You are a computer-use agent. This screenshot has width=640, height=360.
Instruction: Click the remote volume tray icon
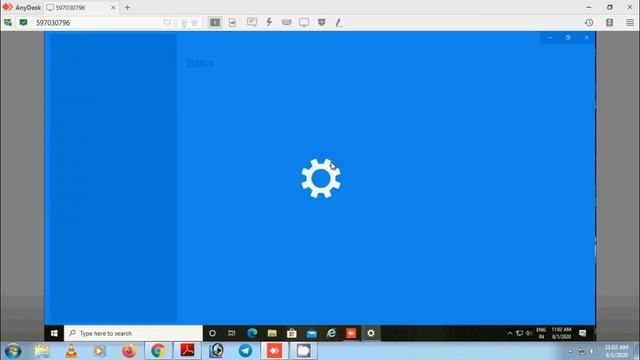(529, 333)
